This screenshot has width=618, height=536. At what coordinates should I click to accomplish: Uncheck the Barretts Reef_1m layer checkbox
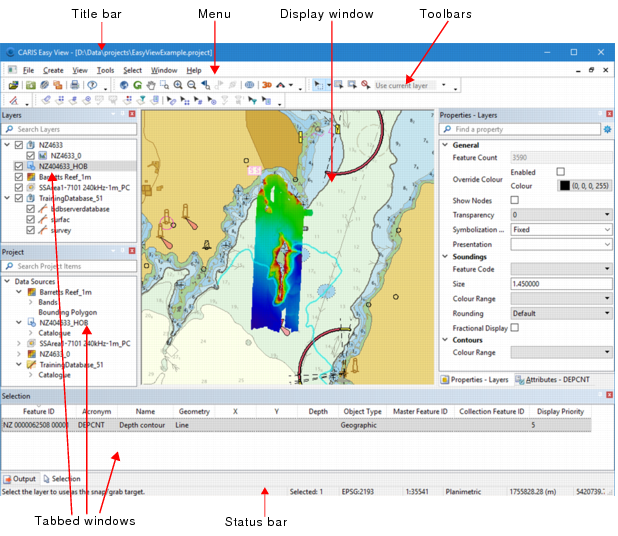[x=19, y=177]
